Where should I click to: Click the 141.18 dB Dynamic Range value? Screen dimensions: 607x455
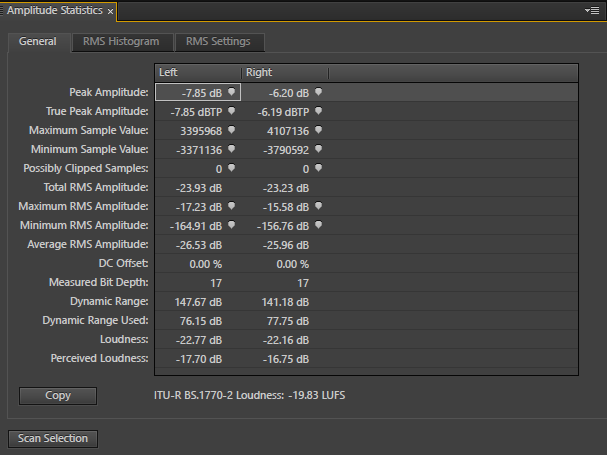pos(285,302)
